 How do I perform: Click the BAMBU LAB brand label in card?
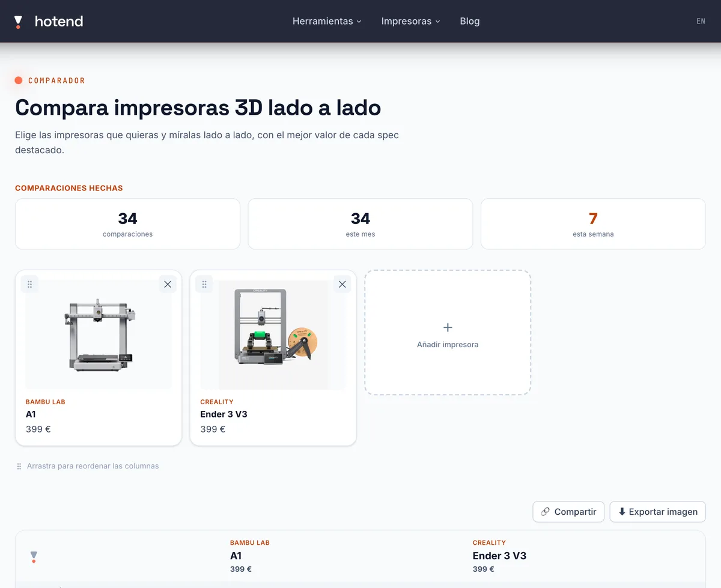point(46,402)
